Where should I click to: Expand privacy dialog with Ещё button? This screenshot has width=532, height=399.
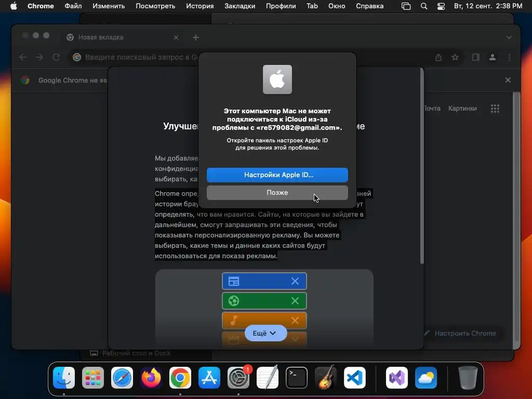point(265,333)
